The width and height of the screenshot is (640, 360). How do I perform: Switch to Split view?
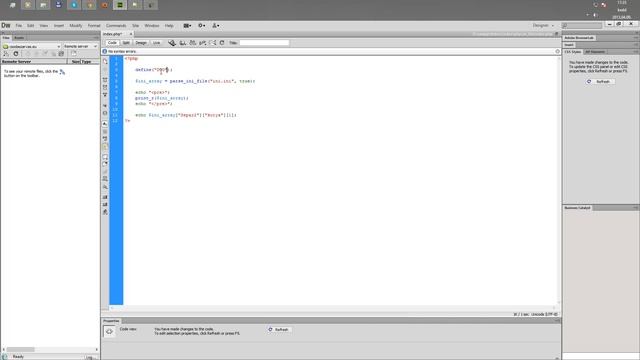(x=126, y=43)
